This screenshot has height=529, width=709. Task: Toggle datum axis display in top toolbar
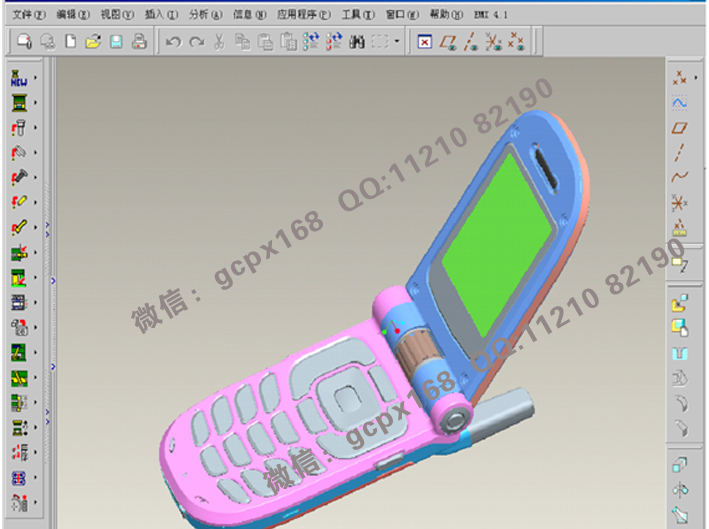[470, 42]
